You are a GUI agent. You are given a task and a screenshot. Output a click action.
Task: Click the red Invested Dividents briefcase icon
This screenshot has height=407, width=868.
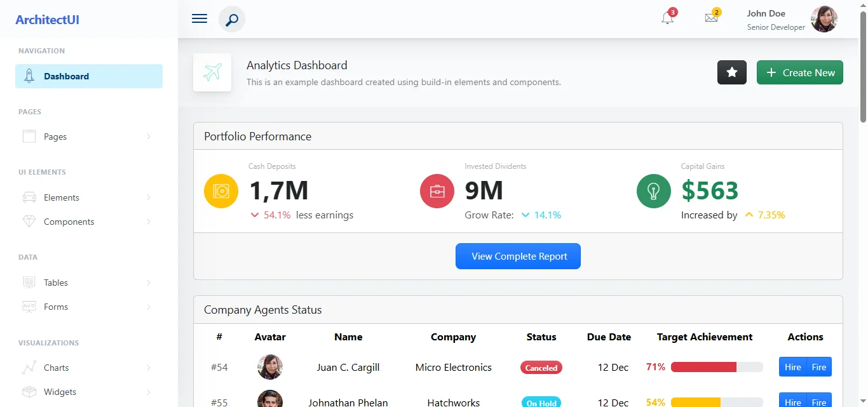(x=437, y=190)
